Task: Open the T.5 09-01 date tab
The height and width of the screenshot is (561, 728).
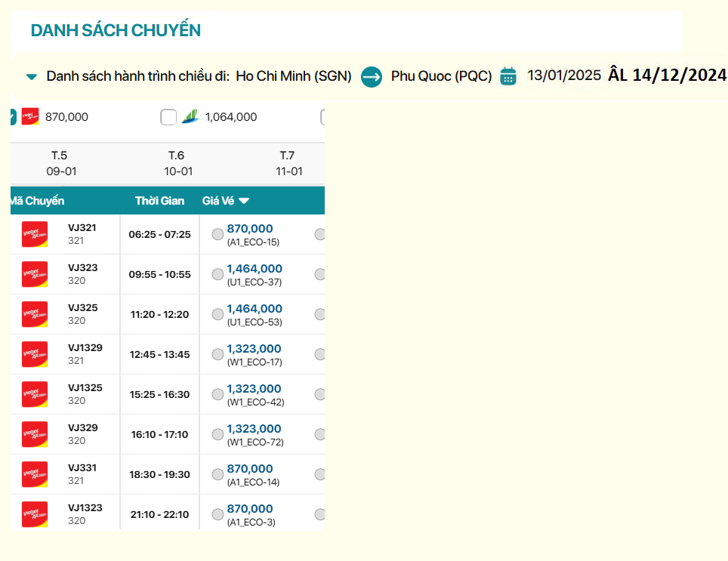Action: click(x=61, y=163)
